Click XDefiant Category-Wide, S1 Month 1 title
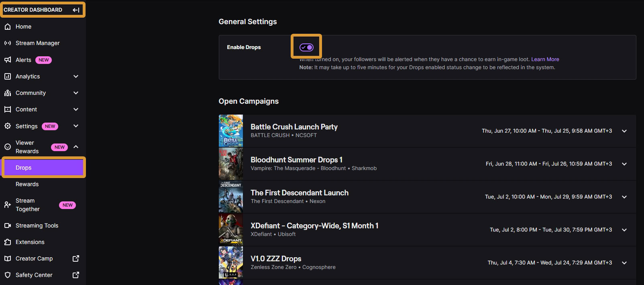Viewport: 644px width, 285px height. click(314, 226)
